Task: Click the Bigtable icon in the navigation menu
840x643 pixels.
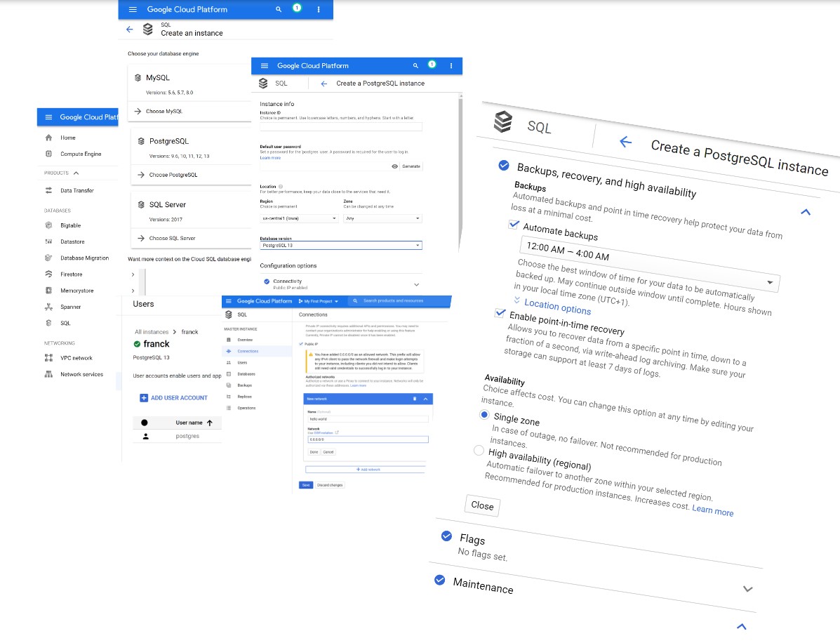Action: click(48, 225)
